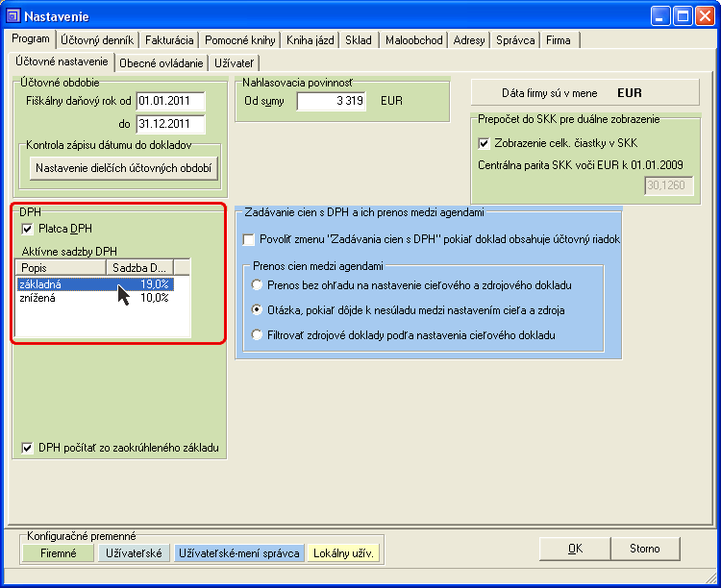Click the Storno button

point(645,549)
